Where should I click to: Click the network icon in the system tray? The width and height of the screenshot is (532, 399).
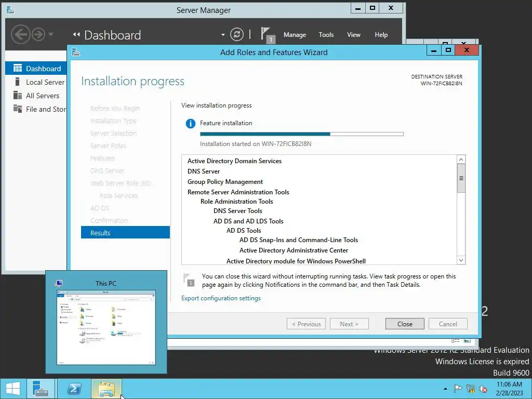[470, 389]
